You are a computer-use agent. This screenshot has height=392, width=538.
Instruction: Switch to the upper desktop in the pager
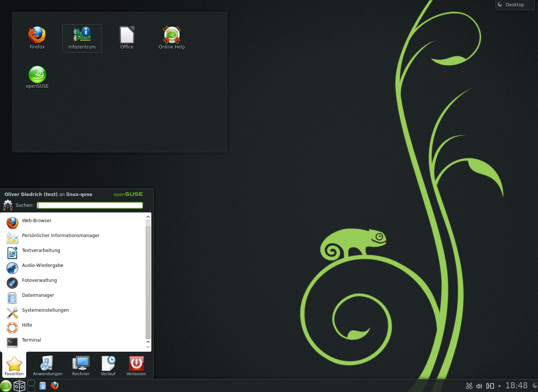coord(31,383)
